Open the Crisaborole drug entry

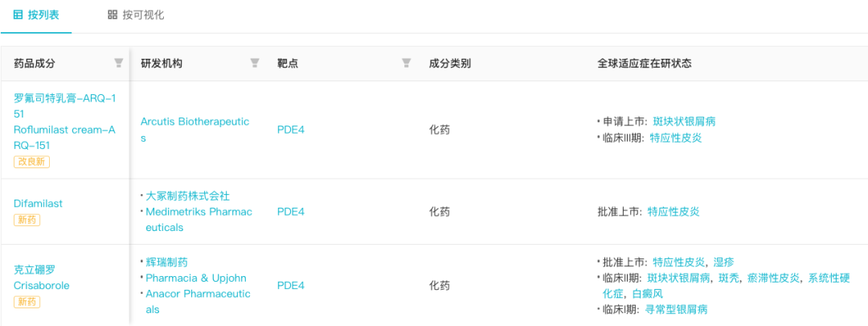point(42,279)
